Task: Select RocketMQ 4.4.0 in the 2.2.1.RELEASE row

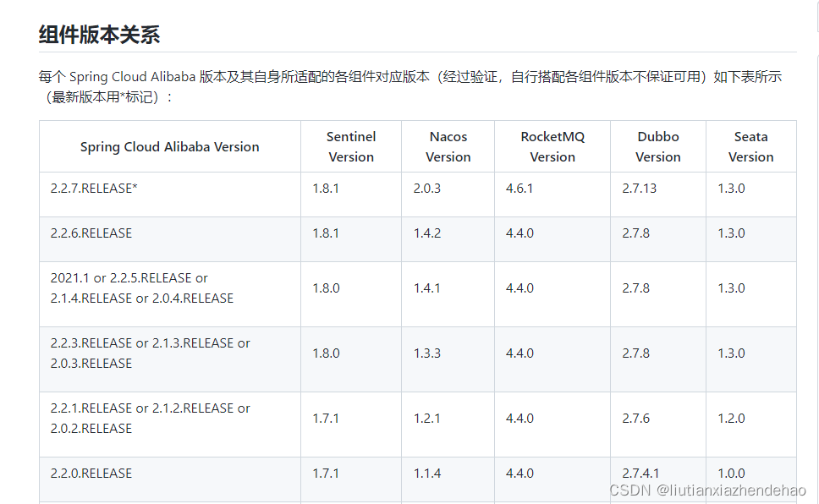Action: point(519,419)
